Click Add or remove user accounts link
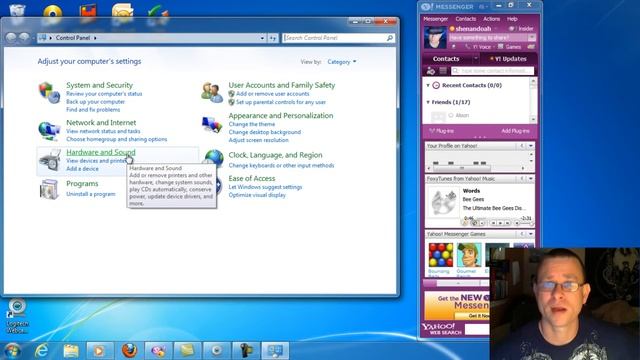Screen dimensions: 640x360 [272, 94]
